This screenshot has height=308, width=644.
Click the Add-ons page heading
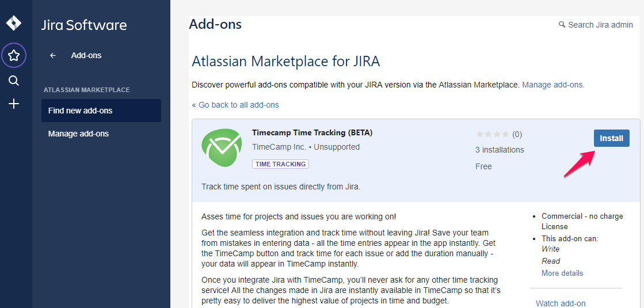pos(215,24)
